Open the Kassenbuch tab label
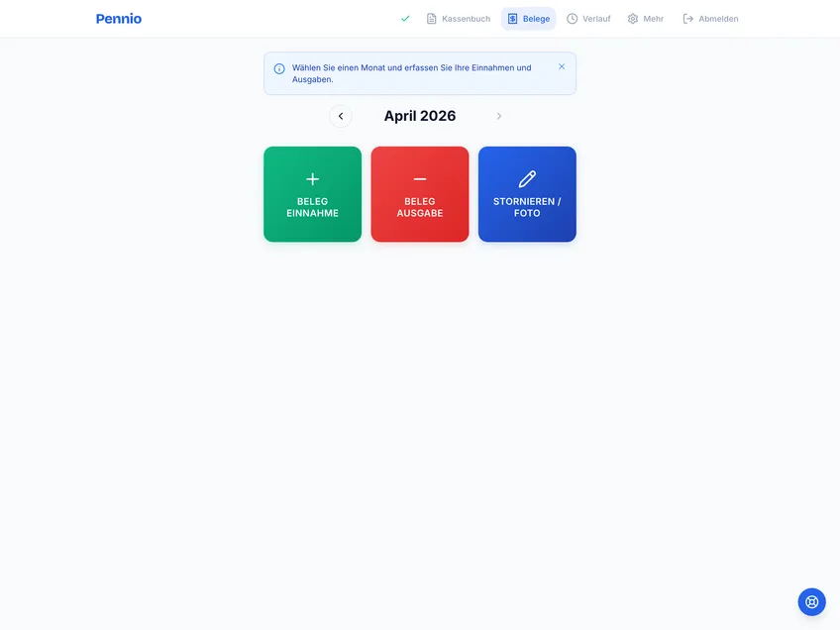Image resolution: width=840 pixels, height=630 pixels. pyautogui.click(x=466, y=19)
